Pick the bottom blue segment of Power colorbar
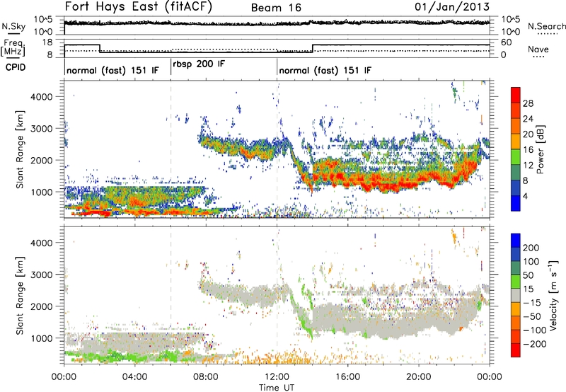The width and height of the screenshot is (566, 392). pyautogui.click(x=516, y=203)
